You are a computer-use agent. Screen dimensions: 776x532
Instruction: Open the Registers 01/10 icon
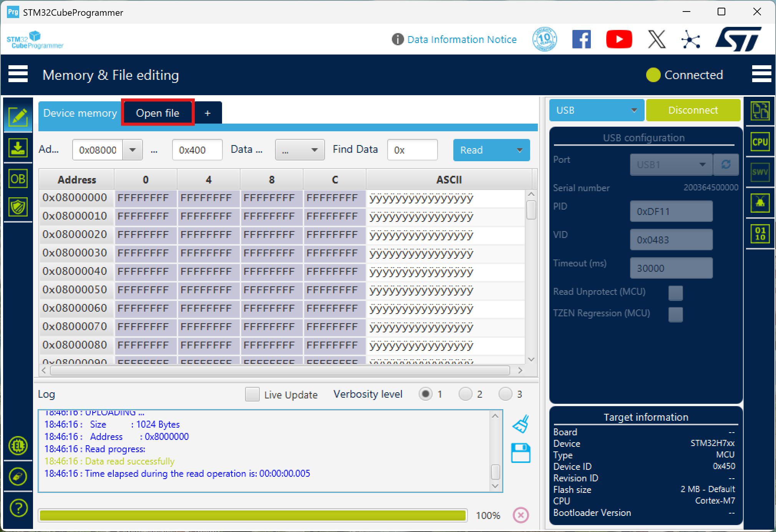tap(760, 233)
